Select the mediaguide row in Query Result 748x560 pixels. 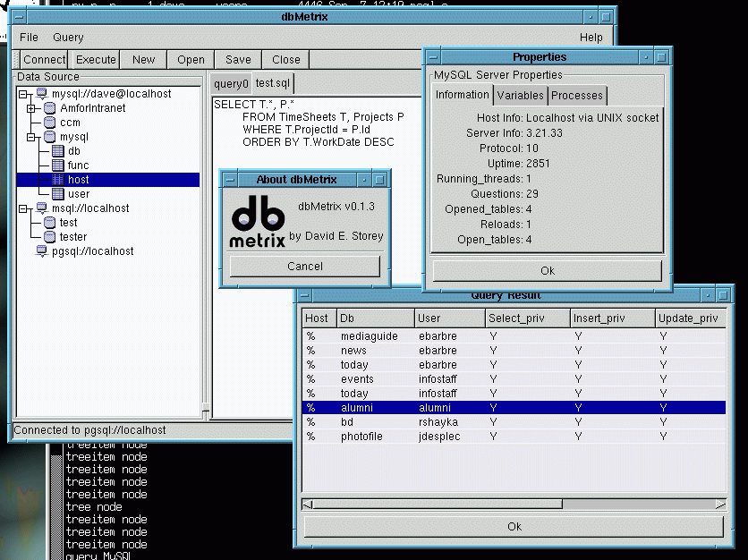[x=514, y=336]
